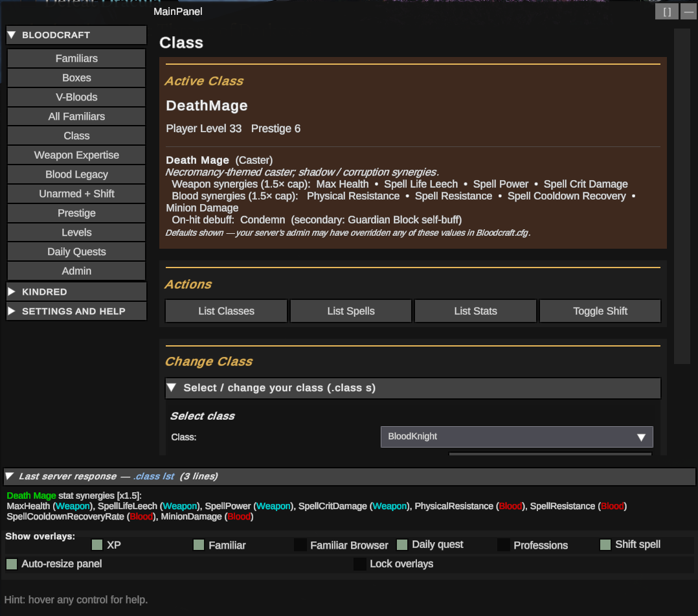Open the Unarmed + Shift page
Image resolution: width=698 pixels, height=616 pixels.
pyautogui.click(x=76, y=194)
